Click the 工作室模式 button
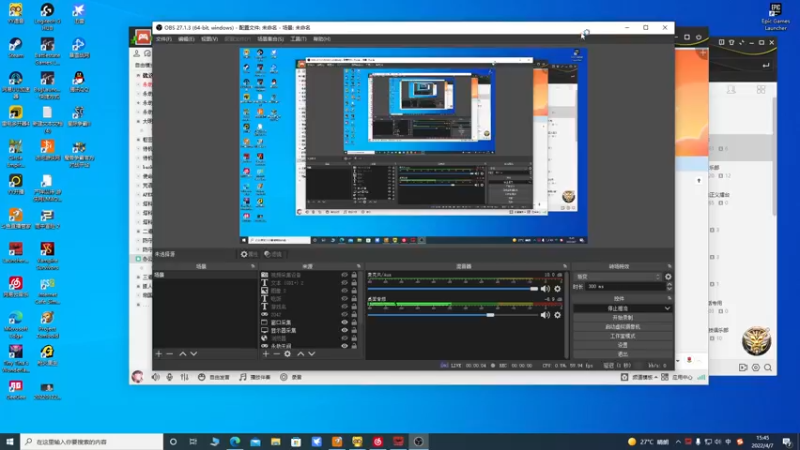 [x=622, y=336]
